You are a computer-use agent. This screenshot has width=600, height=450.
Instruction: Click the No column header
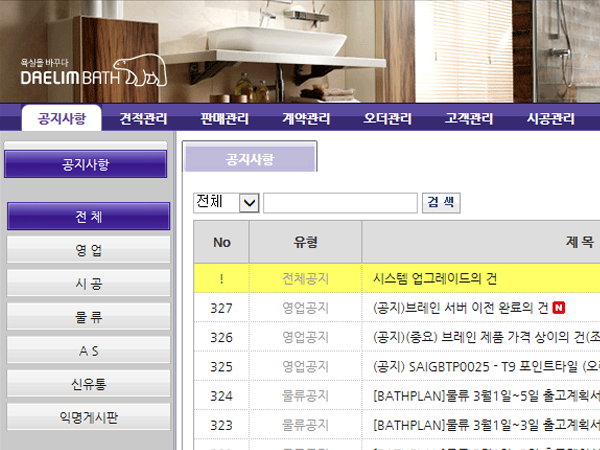[222, 242]
